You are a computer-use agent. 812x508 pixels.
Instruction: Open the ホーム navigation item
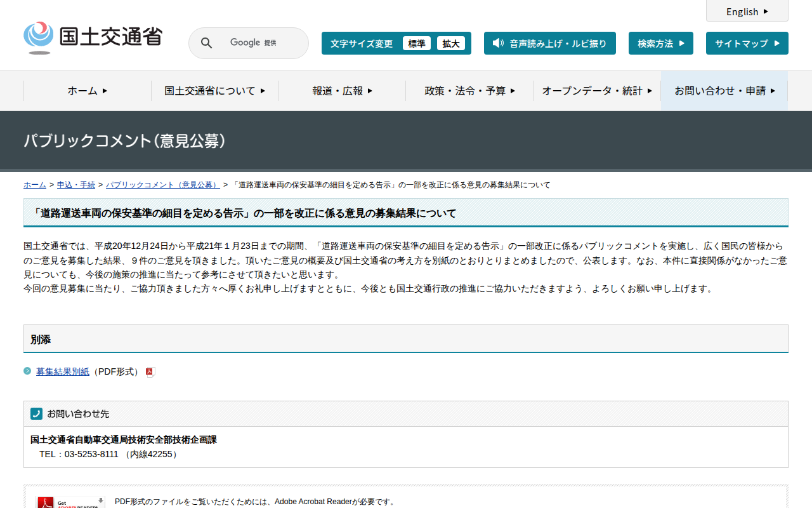pos(88,91)
